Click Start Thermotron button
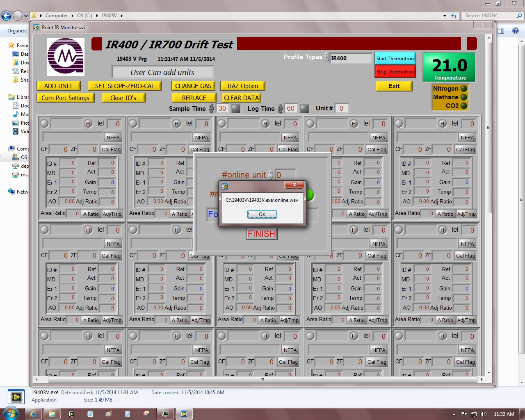The height and width of the screenshot is (420, 525). pyautogui.click(x=395, y=58)
